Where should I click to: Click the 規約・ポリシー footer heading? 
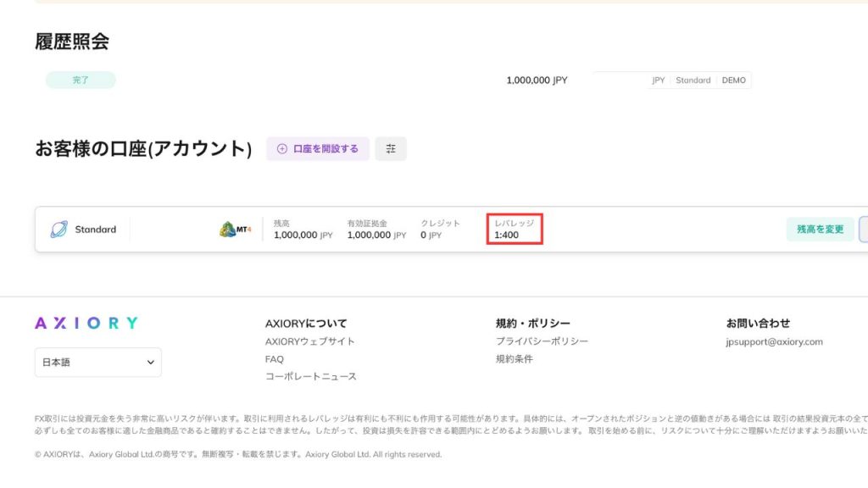533,323
